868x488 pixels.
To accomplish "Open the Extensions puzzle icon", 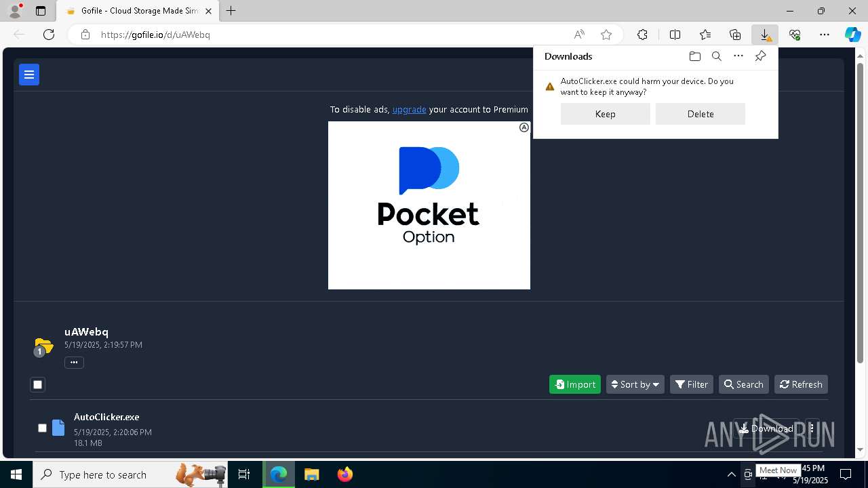I will [x=642, y=35].
